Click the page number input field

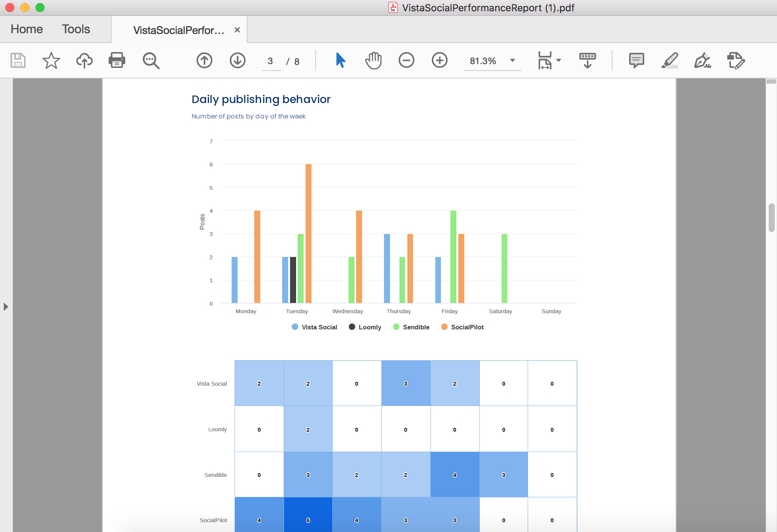271,61
